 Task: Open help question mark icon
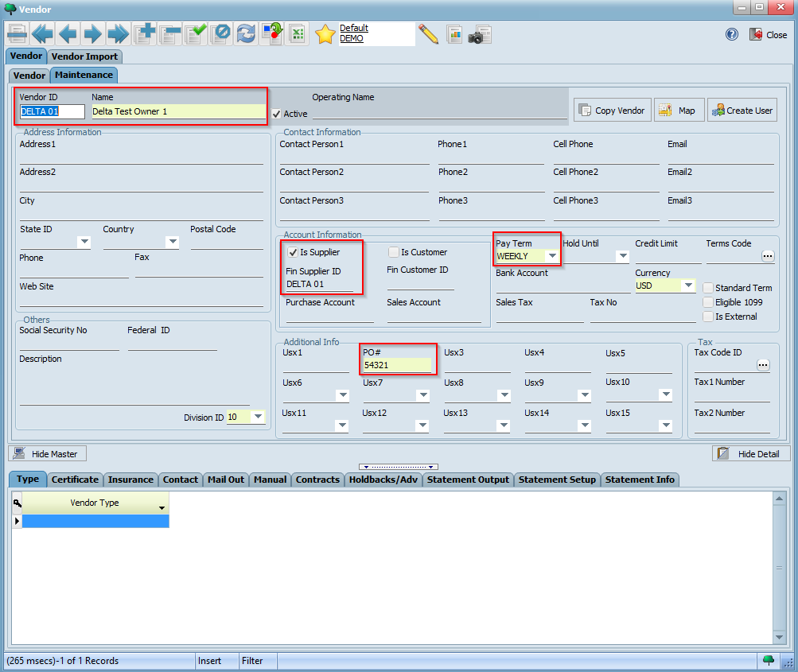click(732, 34)
